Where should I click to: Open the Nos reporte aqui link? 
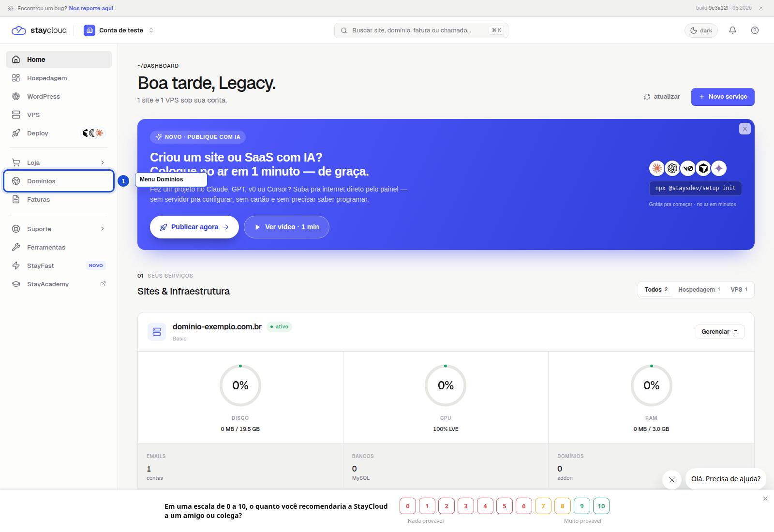click(91, 8)
